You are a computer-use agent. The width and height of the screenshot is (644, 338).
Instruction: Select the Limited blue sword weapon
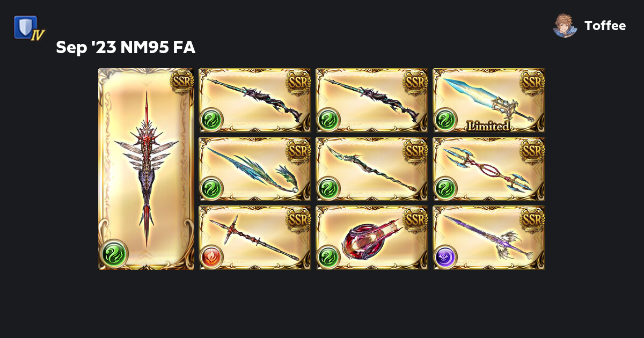pos(488,100)
